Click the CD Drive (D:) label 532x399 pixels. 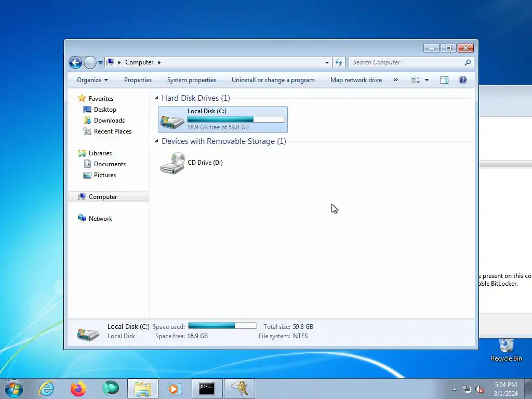[205, 163]
